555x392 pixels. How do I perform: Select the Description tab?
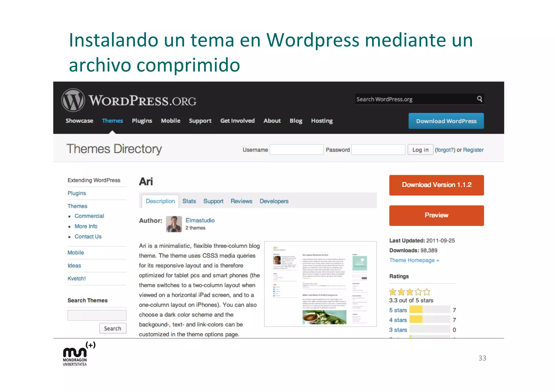160,201
